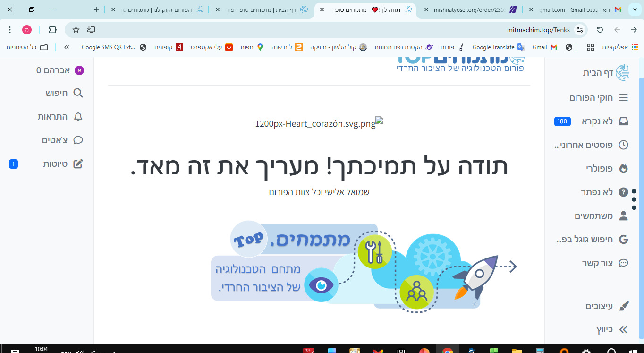
Task: Open the notifications panel via the bell icon
Action: 78,116
